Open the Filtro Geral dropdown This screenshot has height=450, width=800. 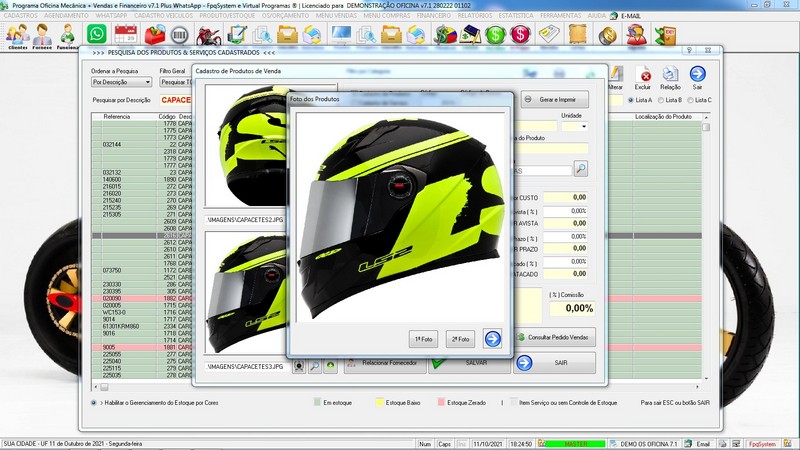[x=176, y=82]
